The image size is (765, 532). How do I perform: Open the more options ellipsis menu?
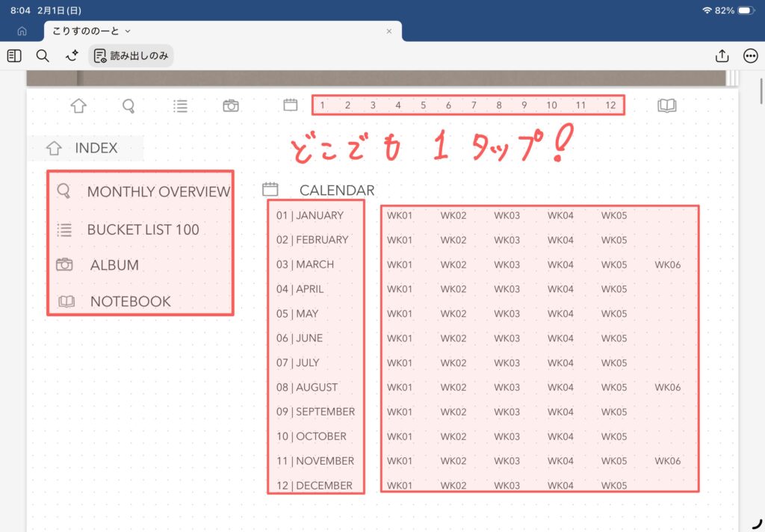click(x=750, y=56)
